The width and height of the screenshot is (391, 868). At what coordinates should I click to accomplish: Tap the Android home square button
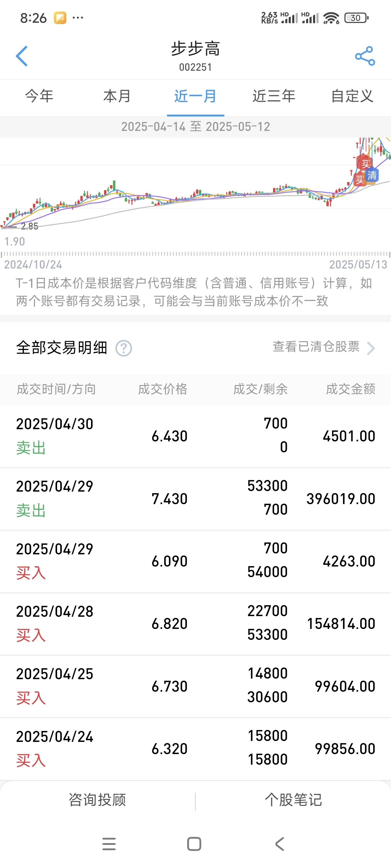(x=194, y=844)
